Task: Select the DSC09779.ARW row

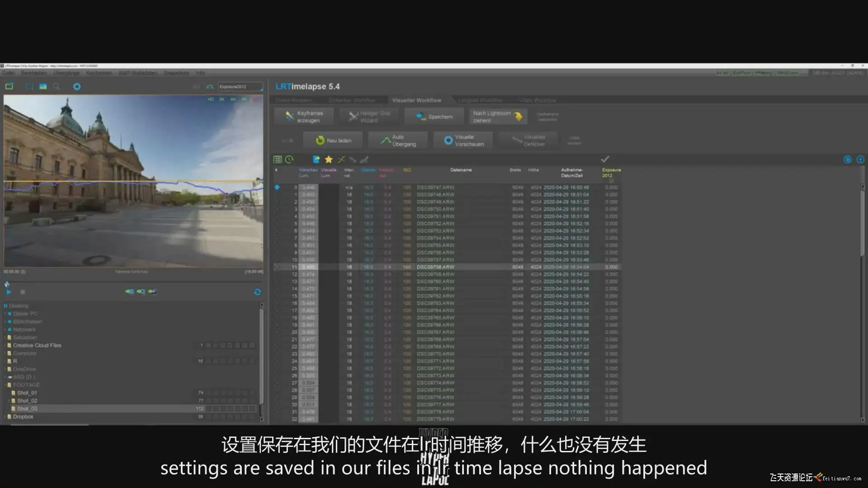Action: [x=447, y=419]
